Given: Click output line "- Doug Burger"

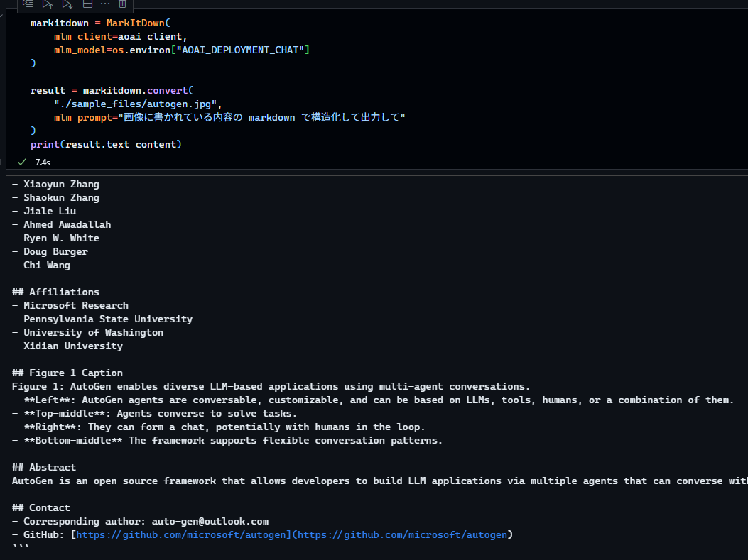Looking at the screenshot, I should click(50, 251).
